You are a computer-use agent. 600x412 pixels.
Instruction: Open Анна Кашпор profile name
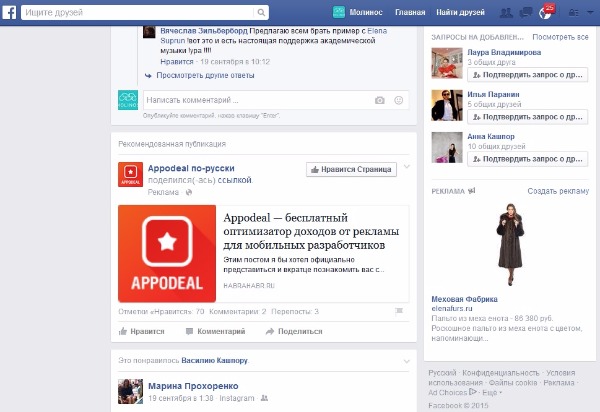[491, 137]
